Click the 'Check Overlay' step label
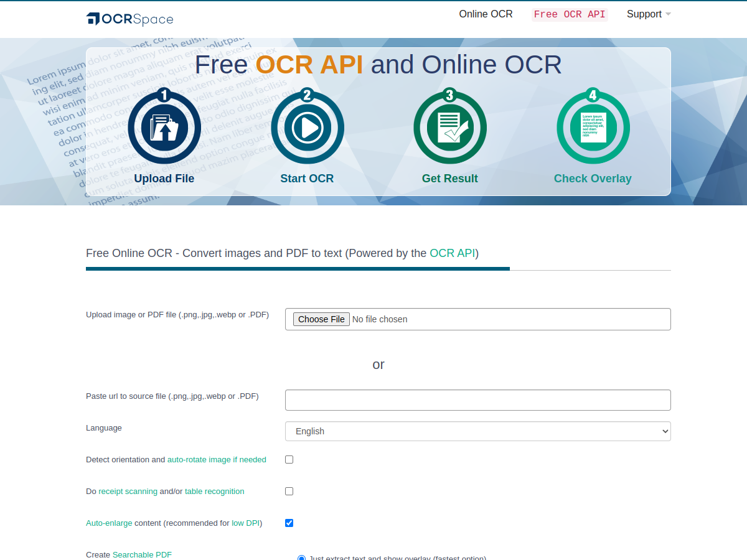The height and width of the screenshot is (560, 747). coord(593,179)
